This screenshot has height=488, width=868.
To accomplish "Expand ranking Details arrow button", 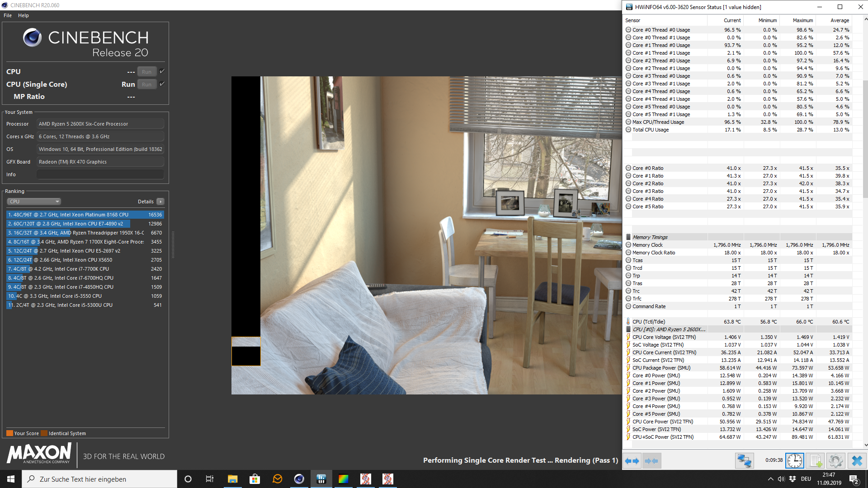I will [160, 202].
